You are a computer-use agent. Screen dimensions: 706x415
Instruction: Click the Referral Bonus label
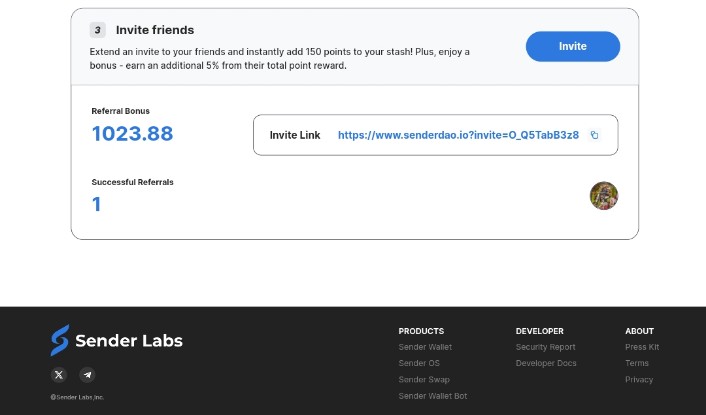pyautogui.click(x=121, y=111)
